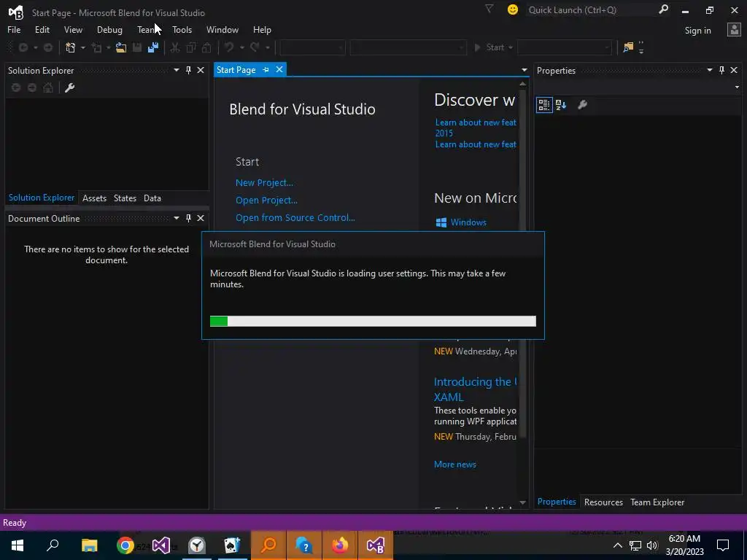
Task: Switch to the Resources tab
Action: [603, 502]
